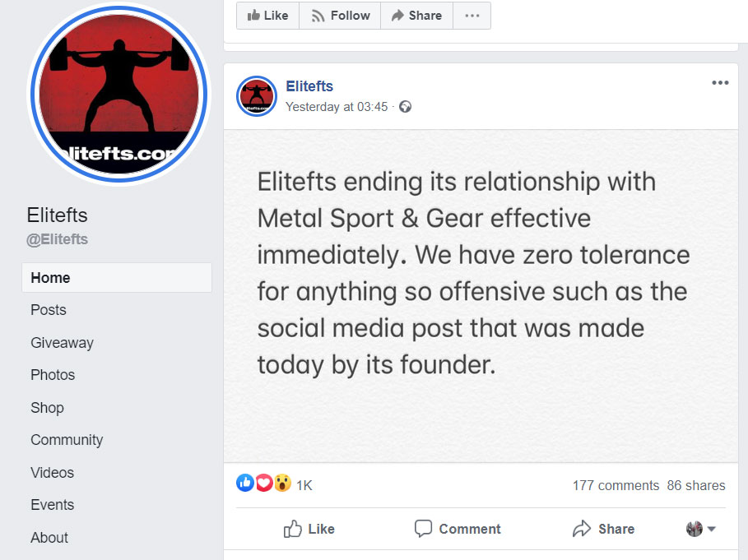Click the thumbs-up reaction icon
The image size is (748, 560).
pos(246,484)
